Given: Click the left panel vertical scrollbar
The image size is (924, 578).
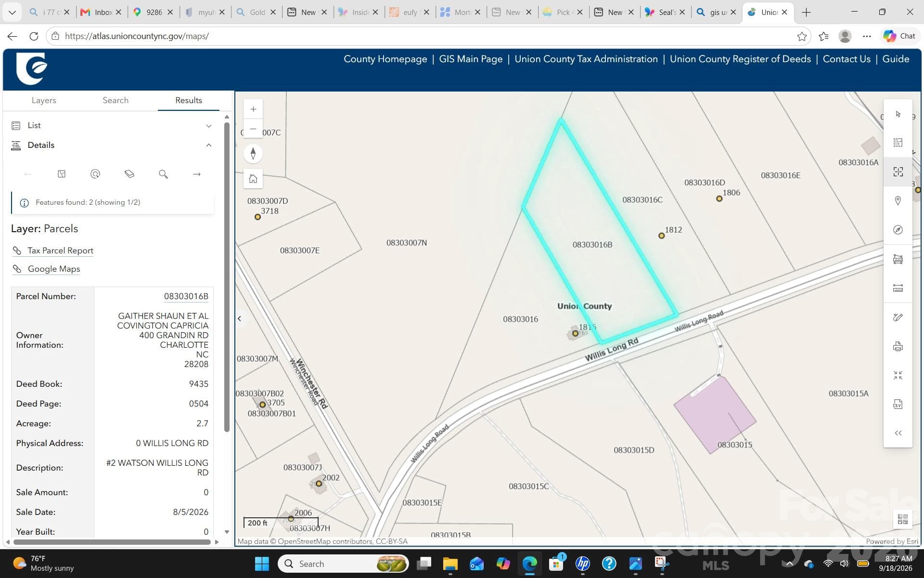Looking at the screenshot, I should 227,277.
